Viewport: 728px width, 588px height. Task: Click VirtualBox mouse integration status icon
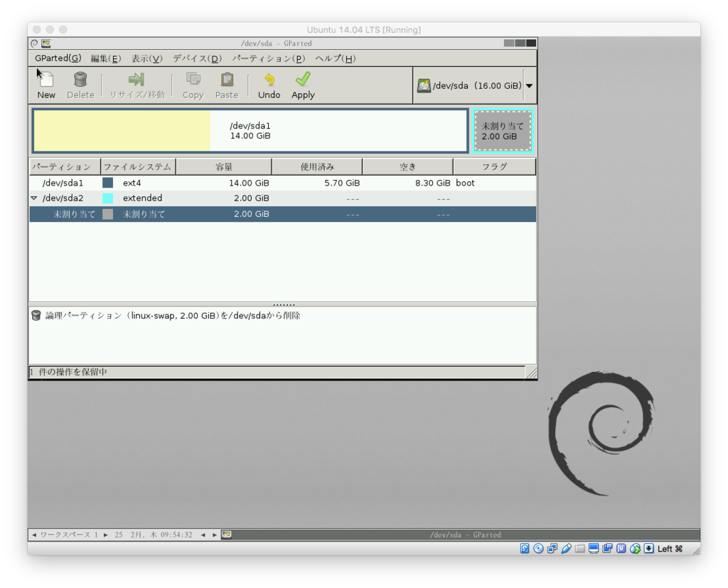(635, 548)
